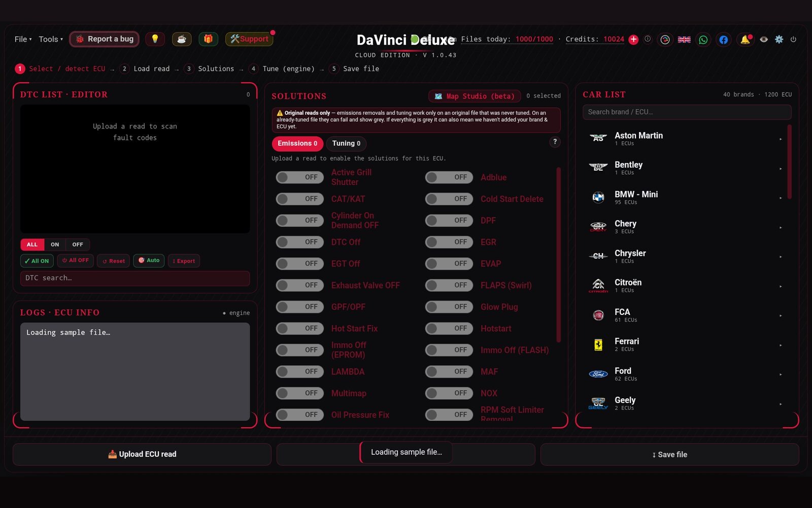Click the Bentley brand logo
Viewport: 812px width, 508px height.
pos(598,168)
